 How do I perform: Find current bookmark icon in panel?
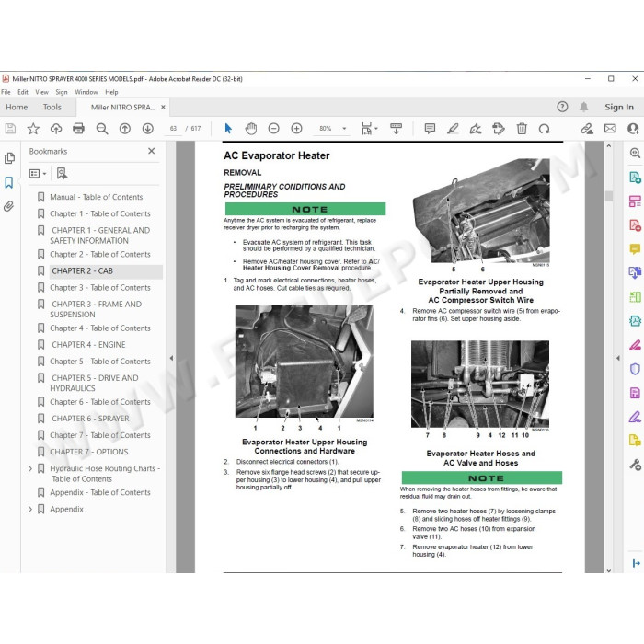pyautogui.click(x=62, y=174)
